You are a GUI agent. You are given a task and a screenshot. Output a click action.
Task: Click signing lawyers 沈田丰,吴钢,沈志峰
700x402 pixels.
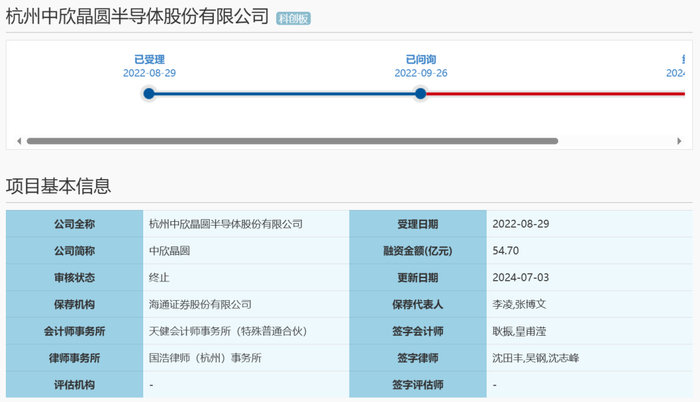tap(590, 358)
